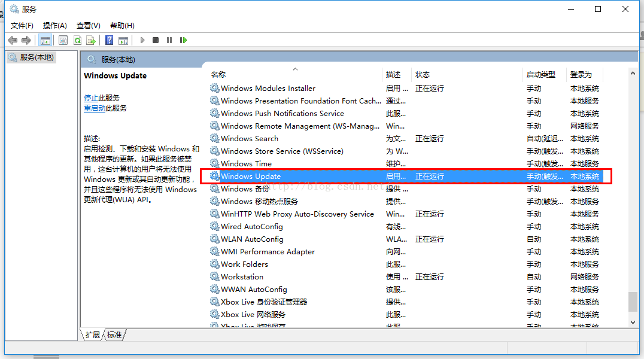This screenshot has width=644, height=359.
Task: Click the Services title bar icon
Action: click(x=14, y=8)
